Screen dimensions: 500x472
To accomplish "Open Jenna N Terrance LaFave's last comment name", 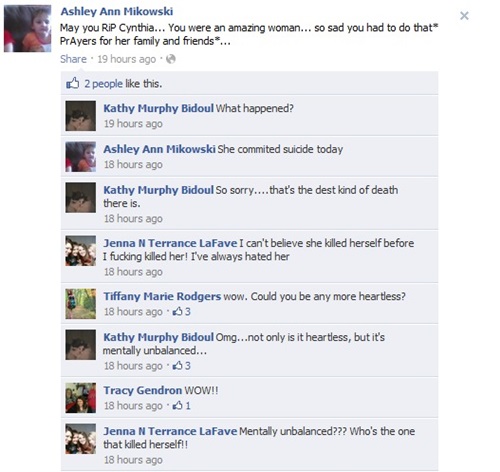I will (170, 431).
